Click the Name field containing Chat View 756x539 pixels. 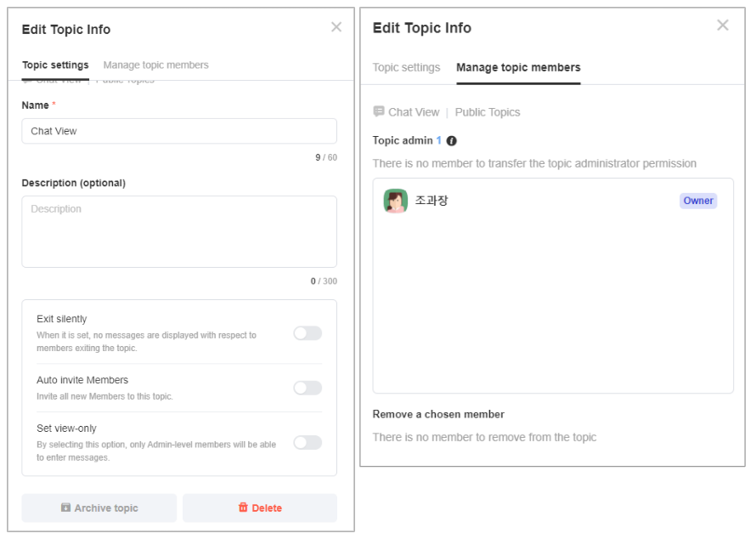click(x=178, y=131)
